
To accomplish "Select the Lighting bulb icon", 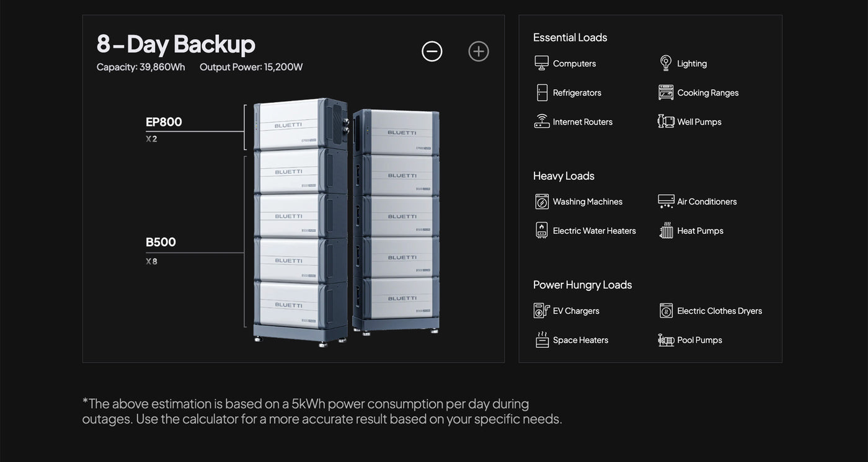I will coord(666,63).
